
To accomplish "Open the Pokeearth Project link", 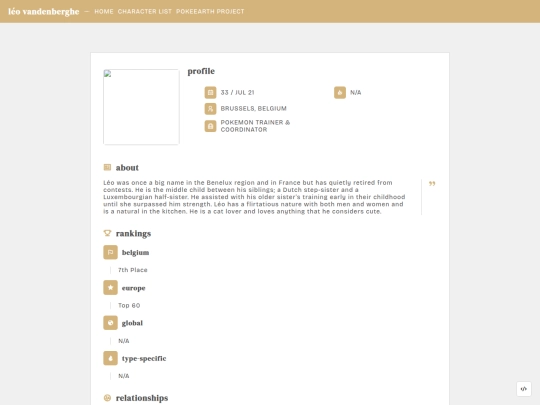I will [x=210, y=11].
